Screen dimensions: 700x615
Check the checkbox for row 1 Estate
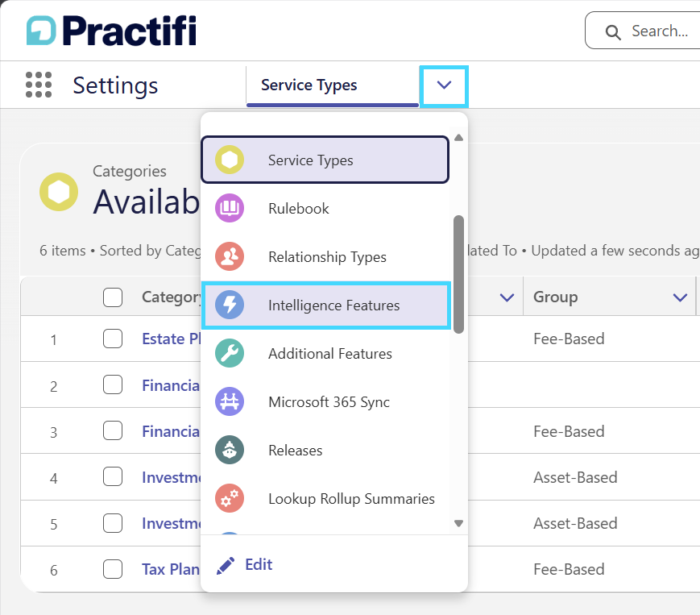tap(113, 339)
